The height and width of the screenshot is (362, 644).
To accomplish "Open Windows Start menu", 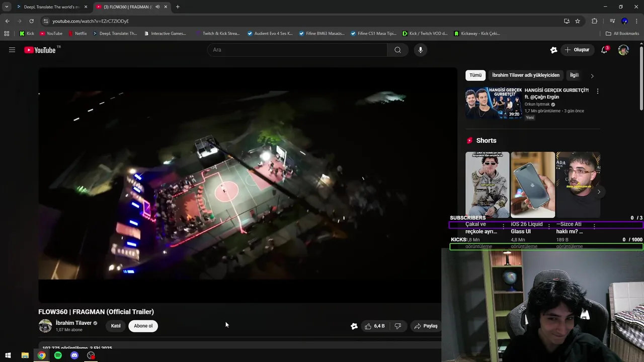I will 8,355.
